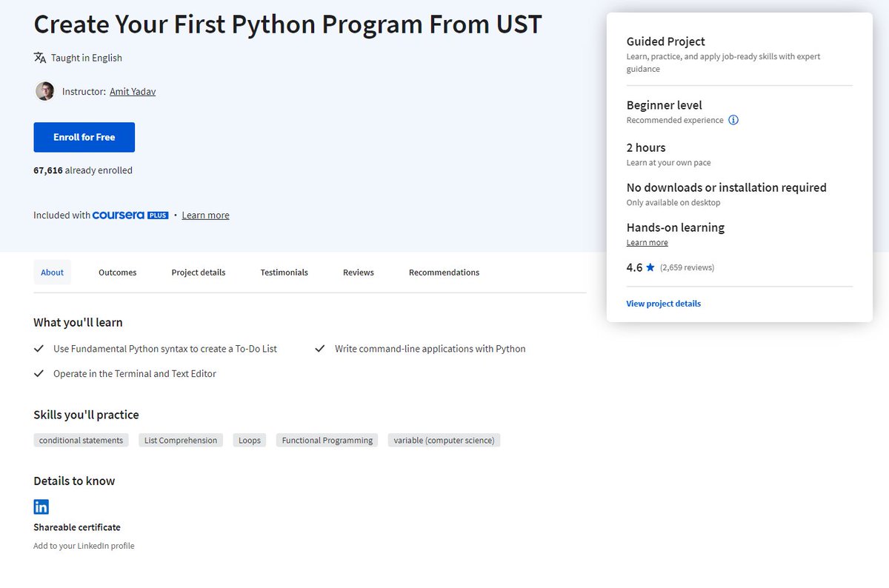Click the 4.6 rating number

(x=635, y=267)
